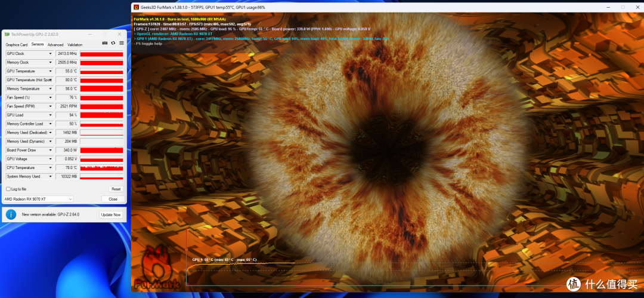Click the 10322 MB system memory value
The width and height of the screenshot is (644, 298).
[67, 176]
